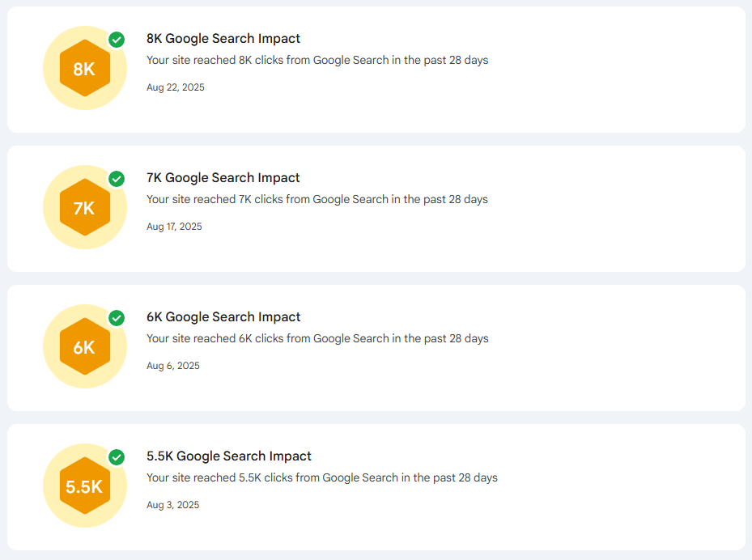The height and width of the screenshot is (560, 752).
Task: Click the Aug 22, 2025 date label
Action: [175, 87]
